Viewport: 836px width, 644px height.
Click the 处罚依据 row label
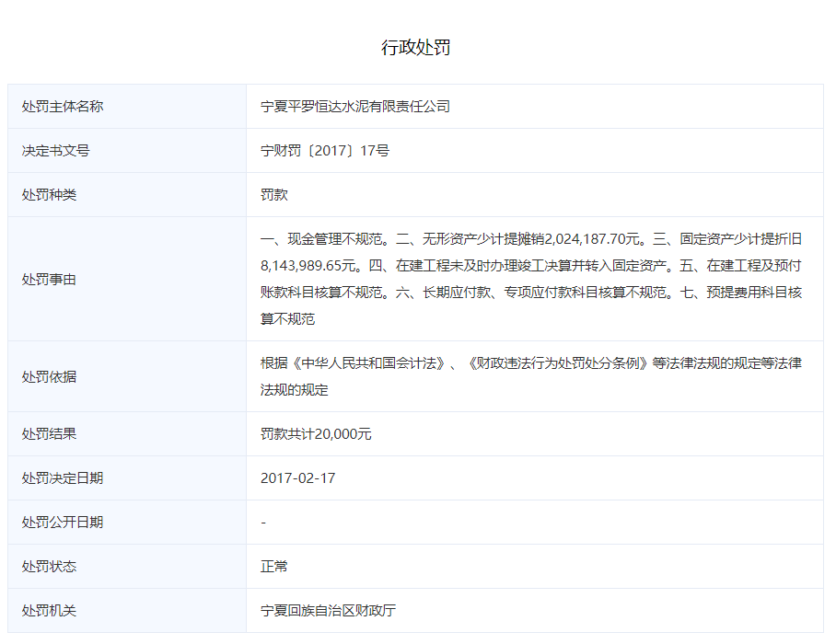point(49,377)
